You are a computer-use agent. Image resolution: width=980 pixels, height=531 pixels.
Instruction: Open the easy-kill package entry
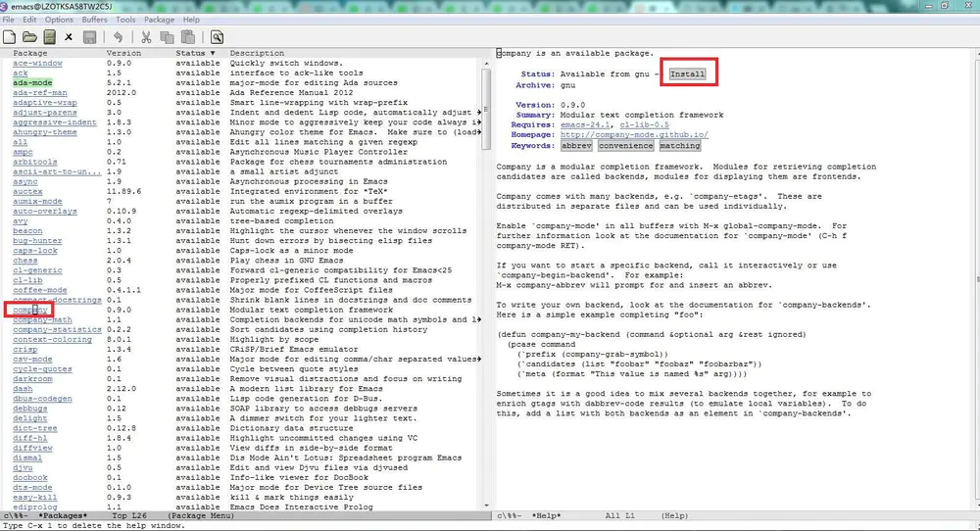pos(35,498)
